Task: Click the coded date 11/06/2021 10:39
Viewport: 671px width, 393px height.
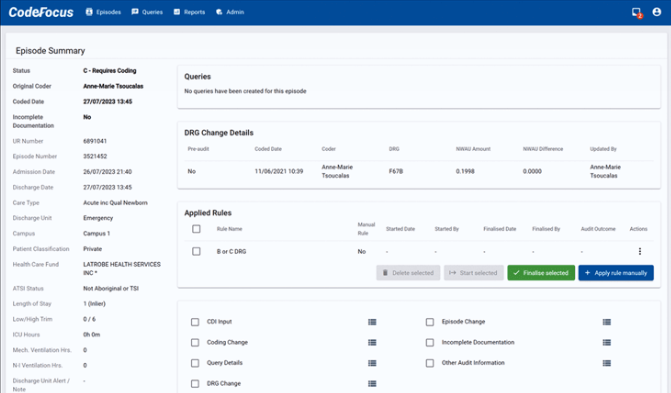Action: 279,171
